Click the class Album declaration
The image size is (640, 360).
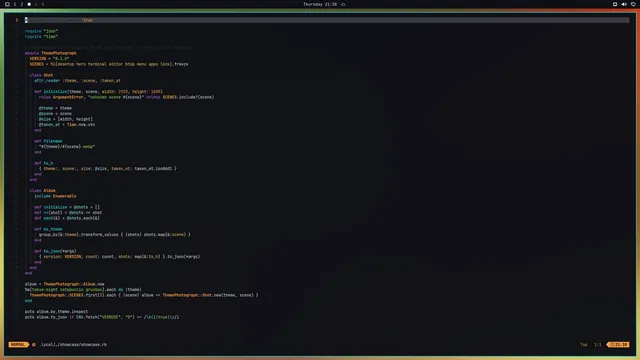(42, 191)
